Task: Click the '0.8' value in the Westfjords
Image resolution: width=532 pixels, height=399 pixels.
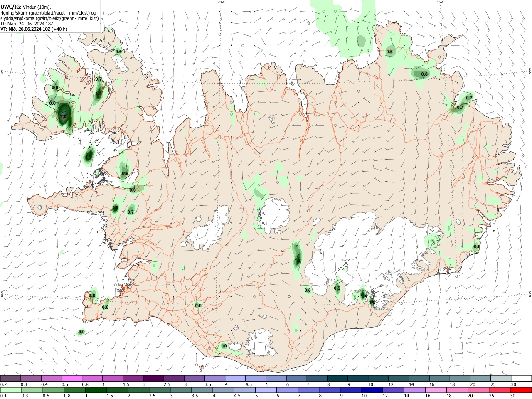Action: pos(55,87)
